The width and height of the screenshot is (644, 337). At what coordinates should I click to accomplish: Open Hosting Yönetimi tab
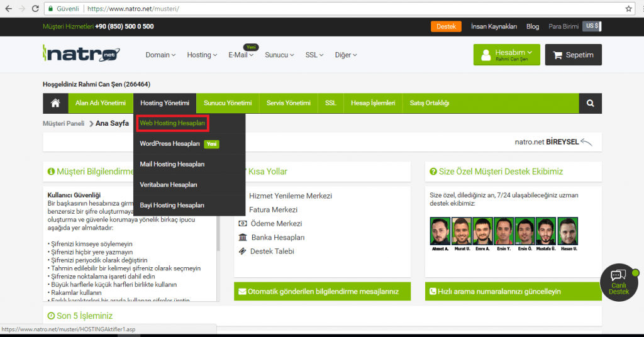165,103
